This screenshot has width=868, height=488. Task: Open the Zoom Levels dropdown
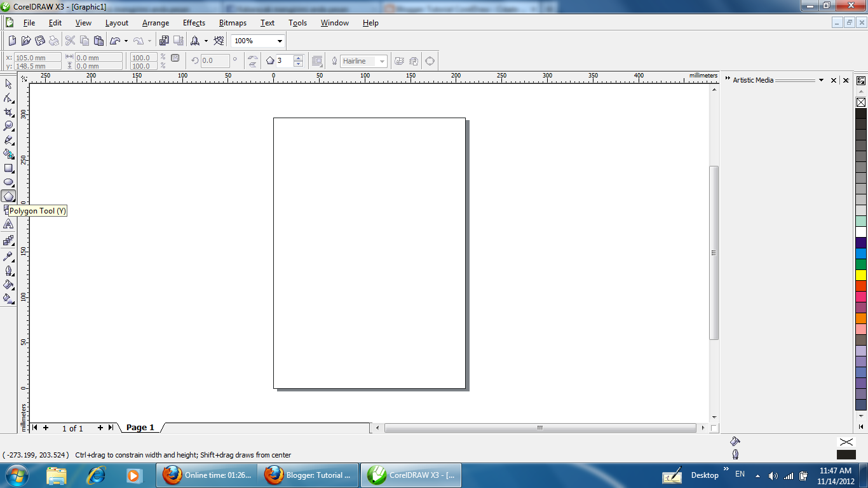coord(278,40)
